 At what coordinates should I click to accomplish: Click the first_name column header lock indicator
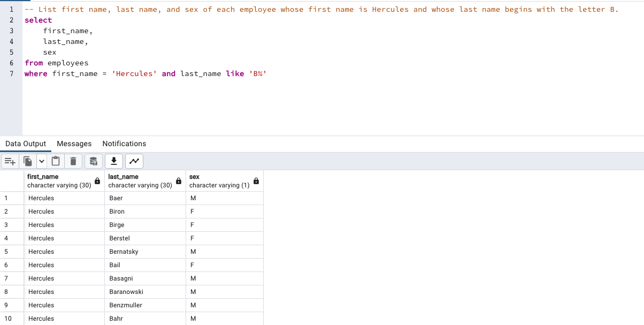tap(97, 181)
